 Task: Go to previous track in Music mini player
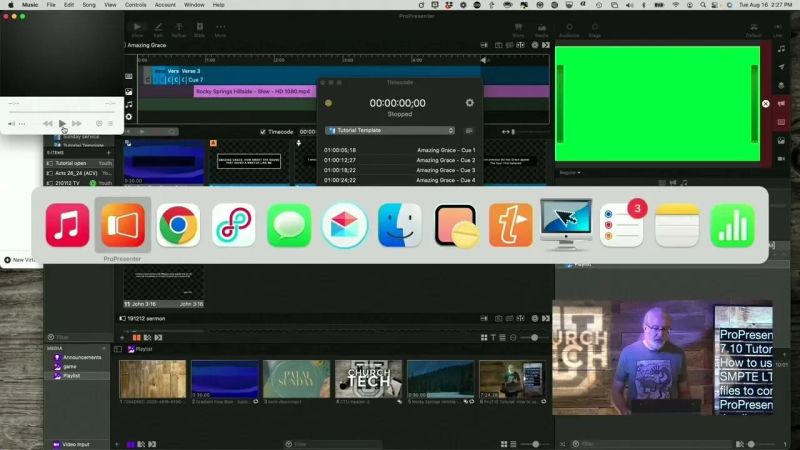click(47, 123)
